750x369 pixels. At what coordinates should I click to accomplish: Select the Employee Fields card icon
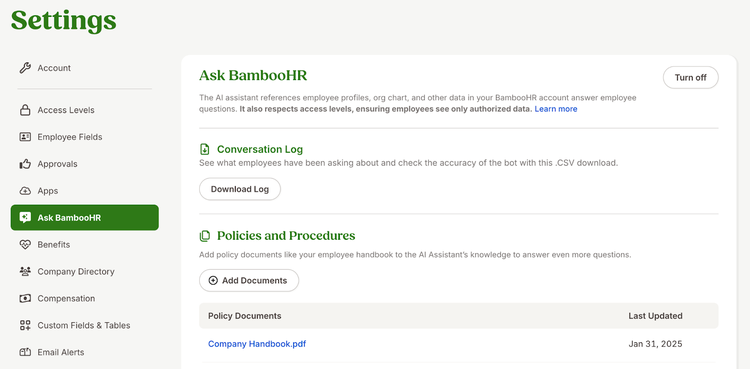[x=25, y=137]
